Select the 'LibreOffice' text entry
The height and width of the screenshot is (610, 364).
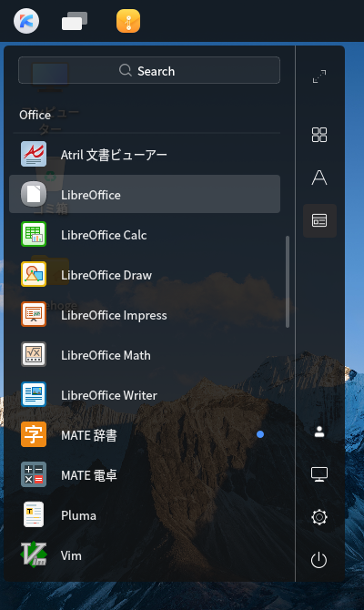[91, 195]
